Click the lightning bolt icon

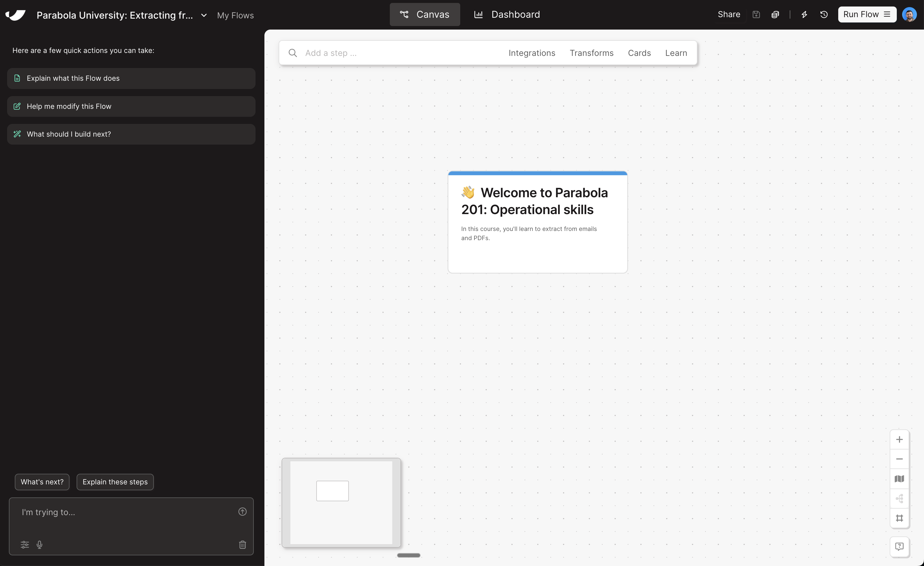click(x=804, y=14)
